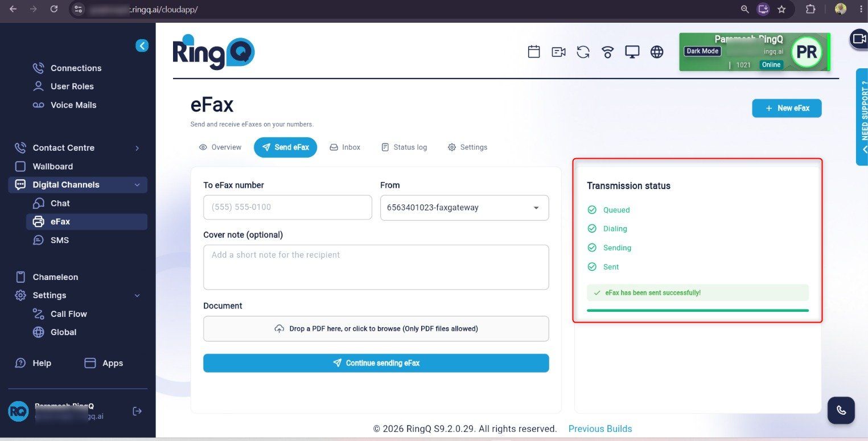Click the log out icon in sidebar

pos(137,411)
